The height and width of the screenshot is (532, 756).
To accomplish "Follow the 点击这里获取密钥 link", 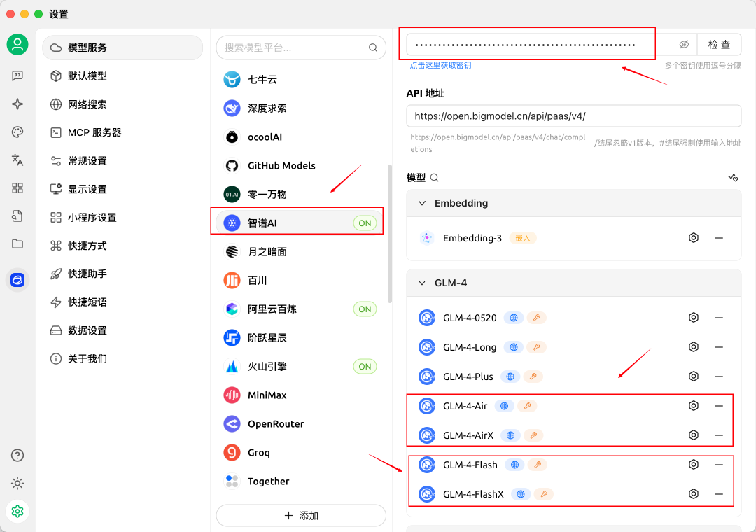I will click(440, 66).
